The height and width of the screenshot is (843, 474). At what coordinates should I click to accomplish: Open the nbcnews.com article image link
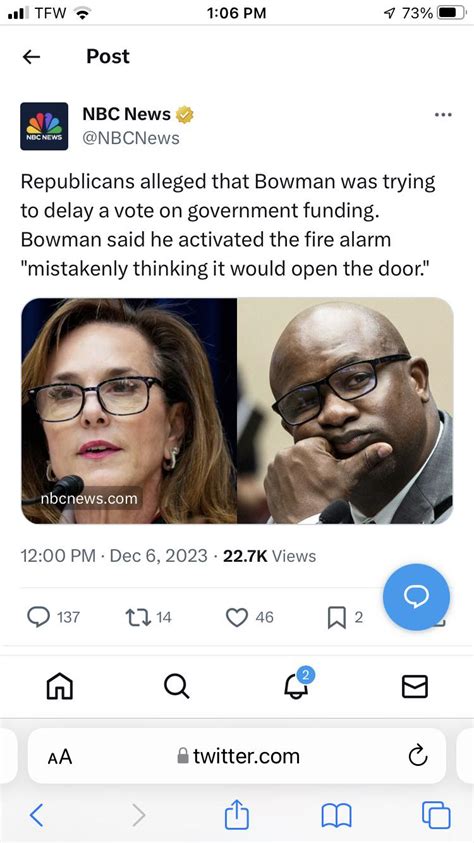tap(237, 411)
